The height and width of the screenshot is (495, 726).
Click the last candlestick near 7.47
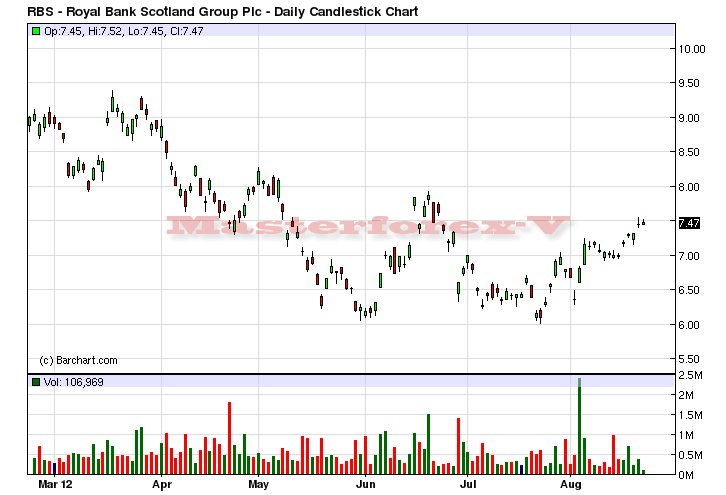644,223
